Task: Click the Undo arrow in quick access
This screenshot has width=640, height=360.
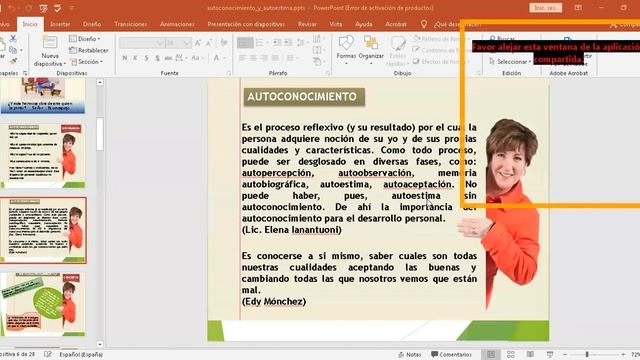Action: pos(12,8)
